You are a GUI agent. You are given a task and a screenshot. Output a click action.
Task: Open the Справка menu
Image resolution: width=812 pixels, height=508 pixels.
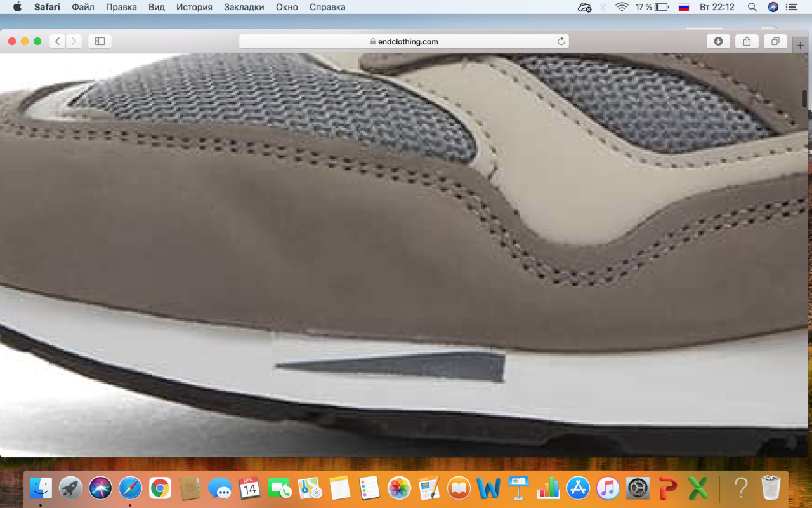327,7
